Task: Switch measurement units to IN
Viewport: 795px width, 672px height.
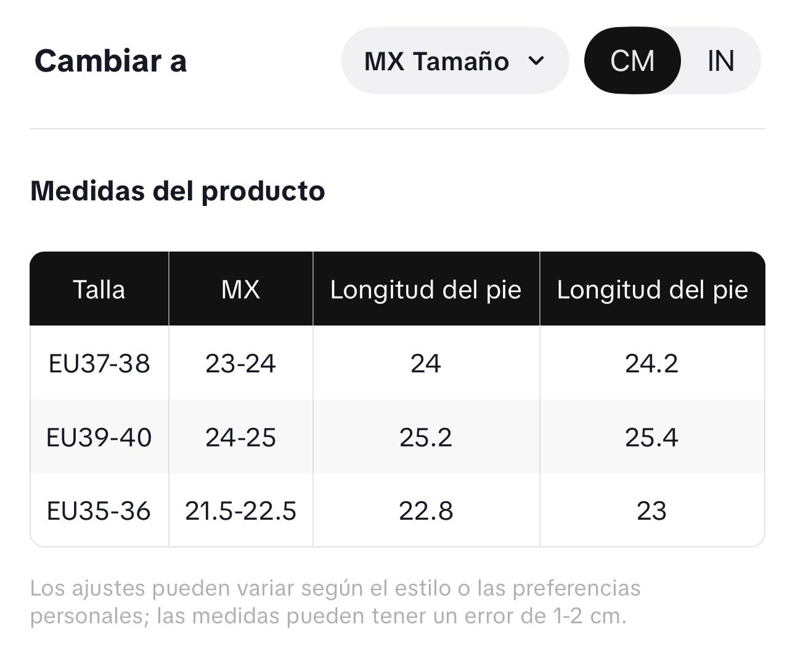Action: (720, 61)
